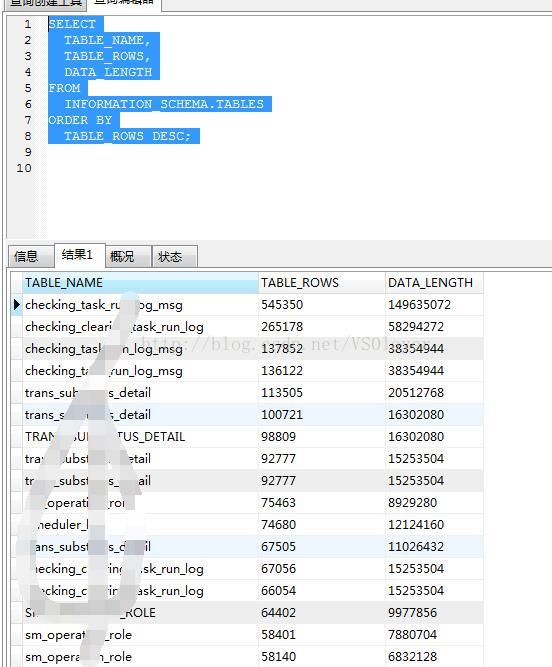
Task: Select the 11026432 cell
Action: (434, 547)
